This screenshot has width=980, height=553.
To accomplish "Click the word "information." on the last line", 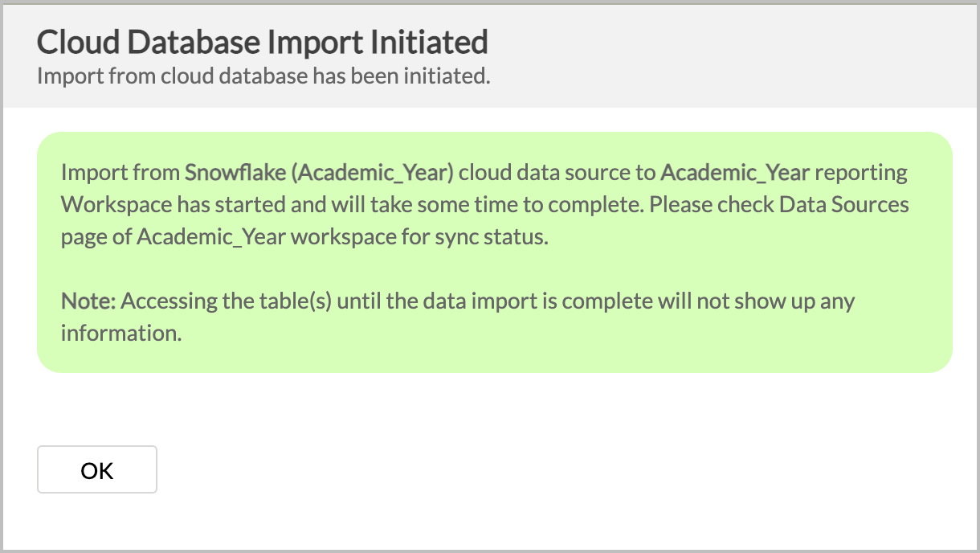I will tap(122, 333).
